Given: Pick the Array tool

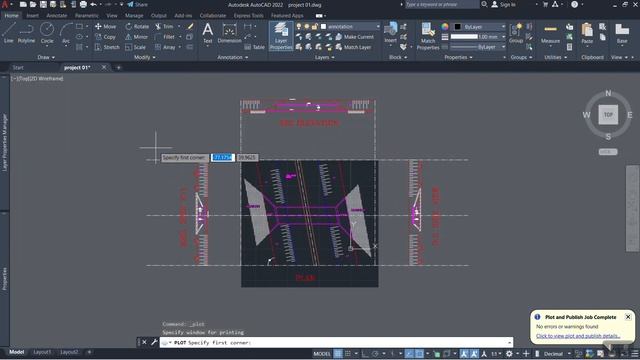Looking at the screenshot, I should click(165, 47).
